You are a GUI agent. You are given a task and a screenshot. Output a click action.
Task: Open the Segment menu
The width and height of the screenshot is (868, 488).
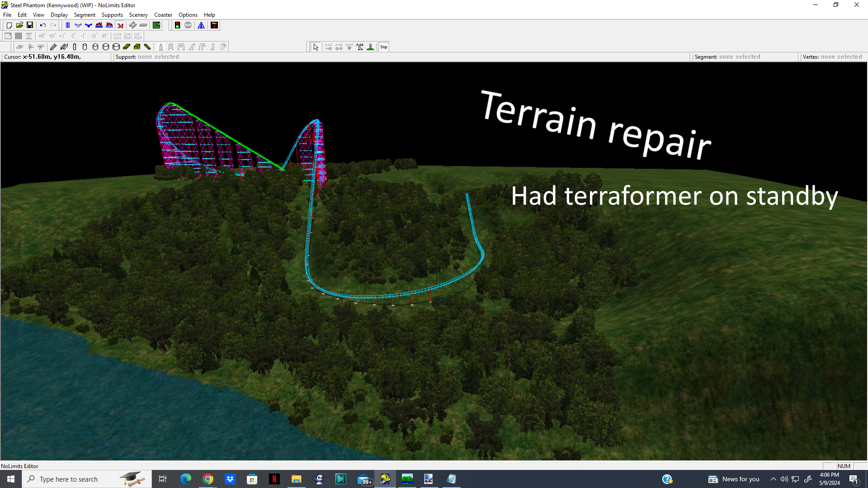pyautogui.click(x=85, y=15)
